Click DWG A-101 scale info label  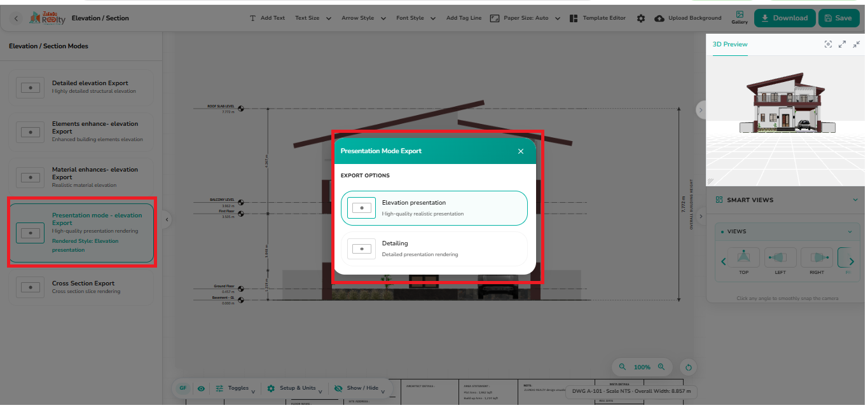coord(631,392)
